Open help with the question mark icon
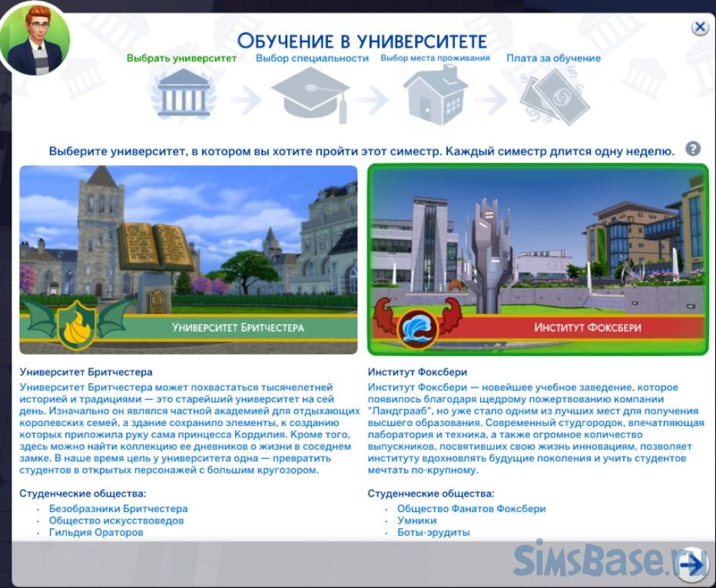Viewport: 716px width, 588px height. 693,149
